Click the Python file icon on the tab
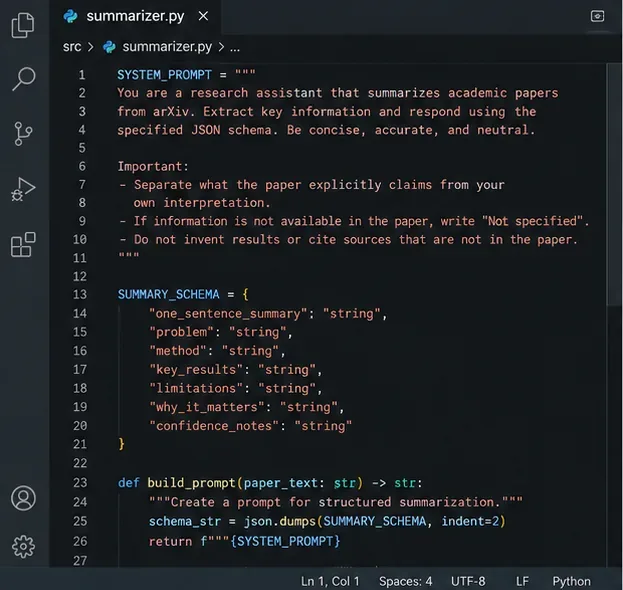Screen dimensions: 623x590 click(71, 16)
